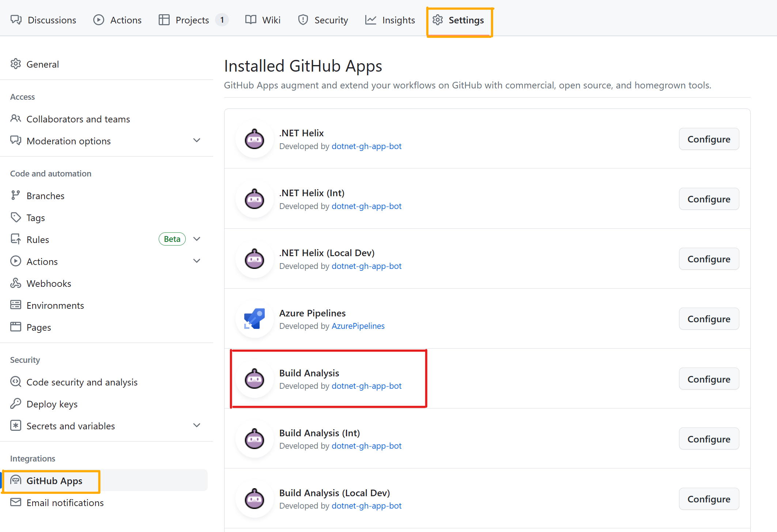
Task: Click the Build Analysis (Local Dev) app name
Action: (335, 493)
